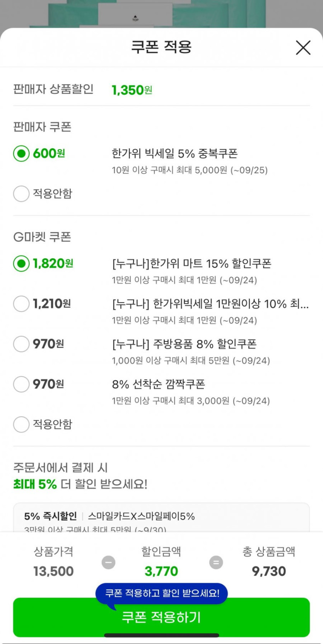The height and width of the screenshot is (644, 323).
Task: Choose 적용안함 under 판매자 쿠폰
Action: [21, 194]
